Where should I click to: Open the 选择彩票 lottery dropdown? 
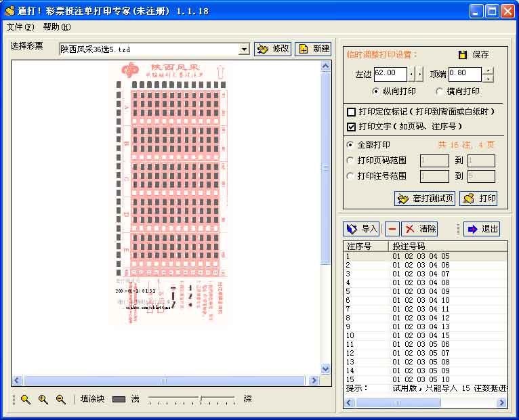click(x=244, y=49)
